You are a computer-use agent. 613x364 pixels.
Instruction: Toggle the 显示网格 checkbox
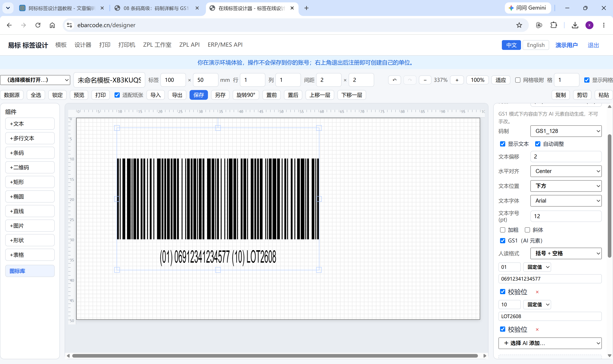(586, 80)
